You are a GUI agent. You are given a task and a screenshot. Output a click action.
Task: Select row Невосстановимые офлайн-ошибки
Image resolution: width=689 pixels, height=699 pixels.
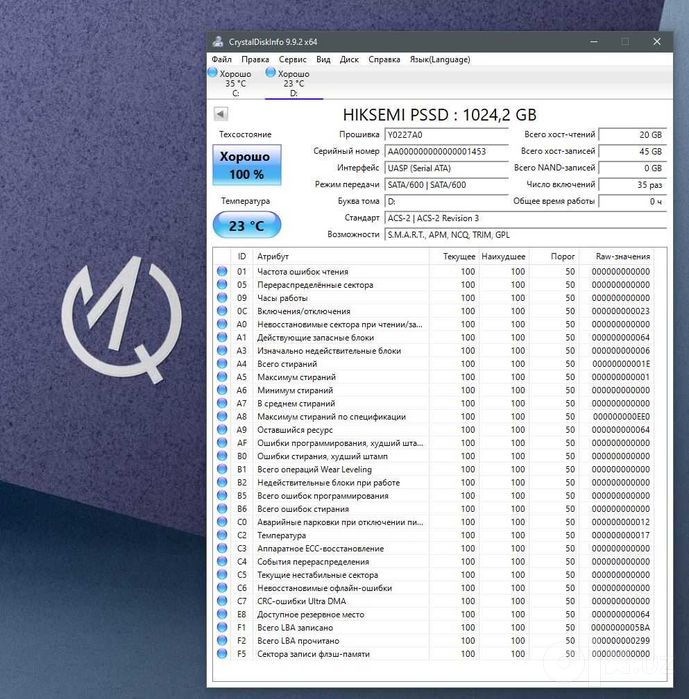(433, 588)
